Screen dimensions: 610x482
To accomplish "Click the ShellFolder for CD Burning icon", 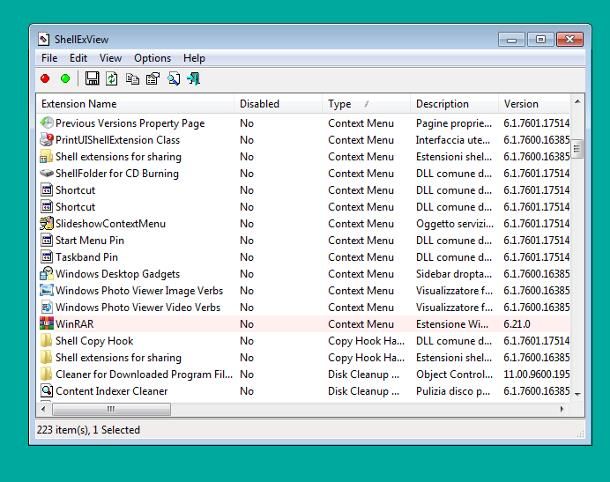I will coord(47,173).
